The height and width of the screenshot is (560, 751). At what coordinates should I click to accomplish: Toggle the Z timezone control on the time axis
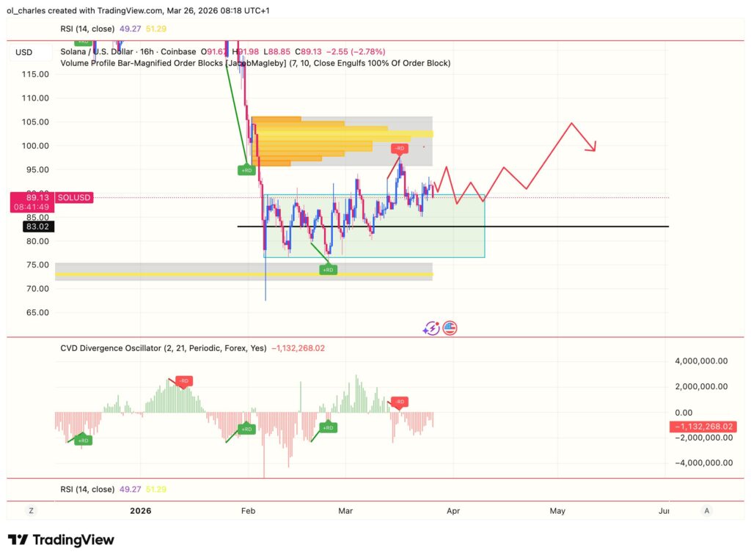point(30,511)
